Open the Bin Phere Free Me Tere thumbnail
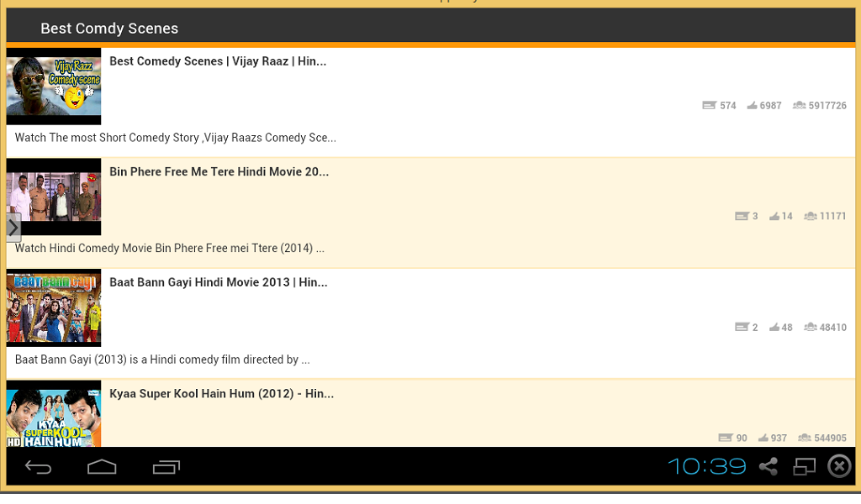 (x=54, y=197)
